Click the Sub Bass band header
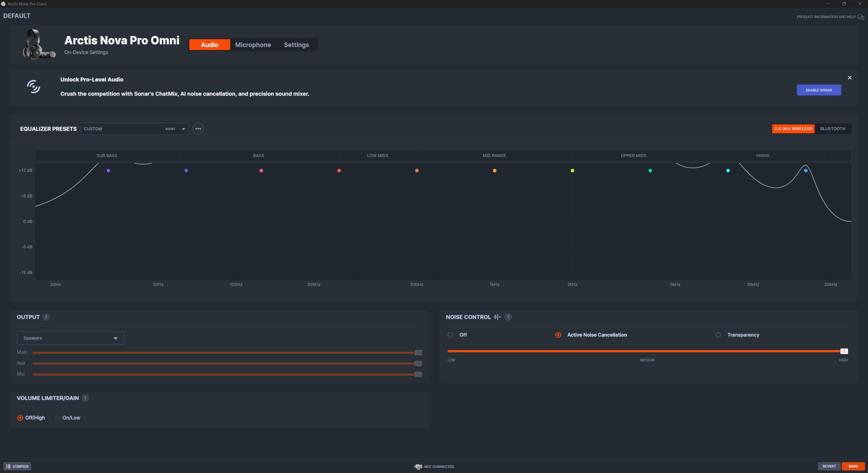Image resolution: width=868 pixels, height=473 pixels. coord(107,156)
